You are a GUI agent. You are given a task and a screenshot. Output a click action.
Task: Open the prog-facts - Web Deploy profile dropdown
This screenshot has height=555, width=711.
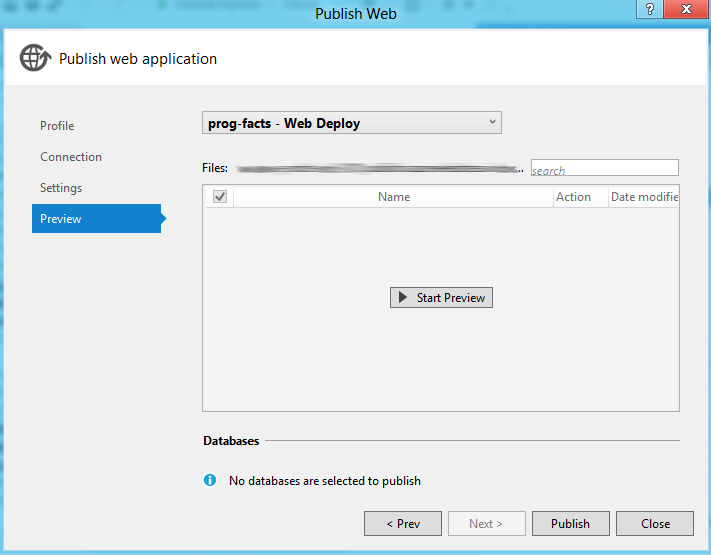click(x=352, y=123)
